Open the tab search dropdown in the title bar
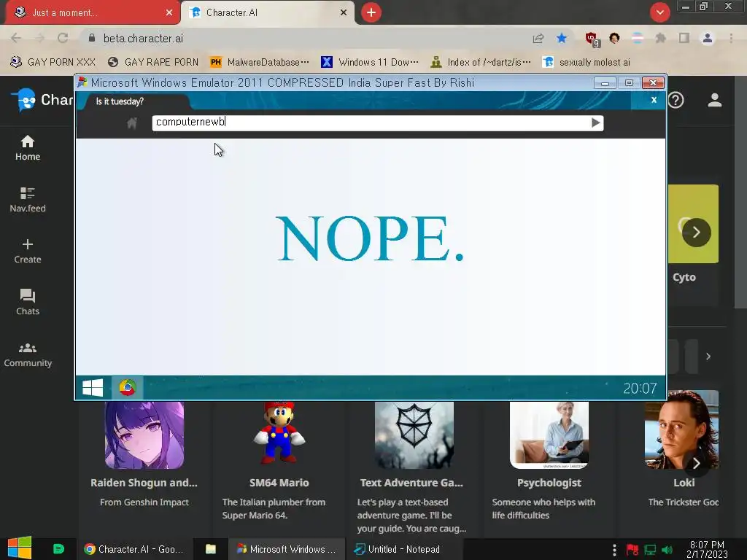Image resolution: width=747 pixels, height=560 pixels. click(x=659, y=12)
